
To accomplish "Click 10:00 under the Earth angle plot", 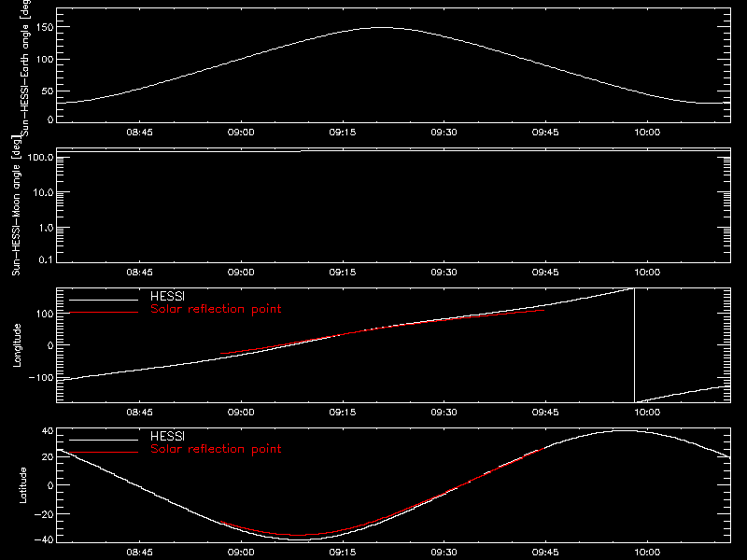I will (x=647, y=133).
